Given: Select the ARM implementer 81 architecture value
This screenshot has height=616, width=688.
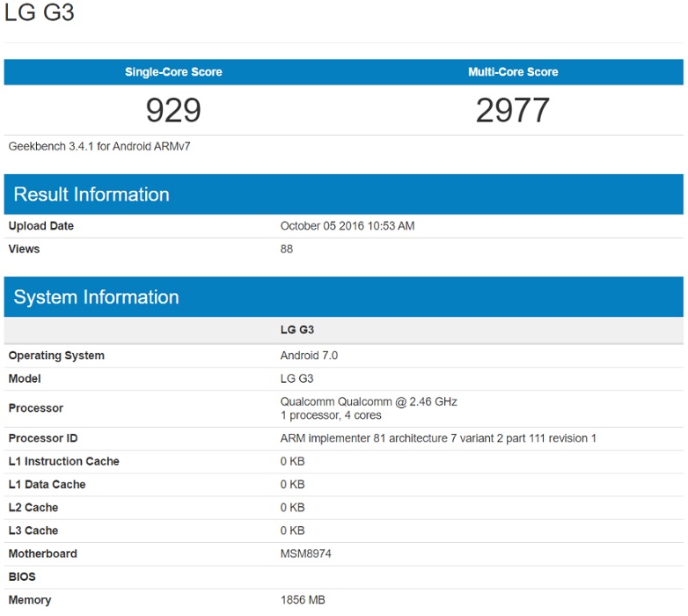Looking at the screenshot, I should pyautogui.click(x=438, y=438).
